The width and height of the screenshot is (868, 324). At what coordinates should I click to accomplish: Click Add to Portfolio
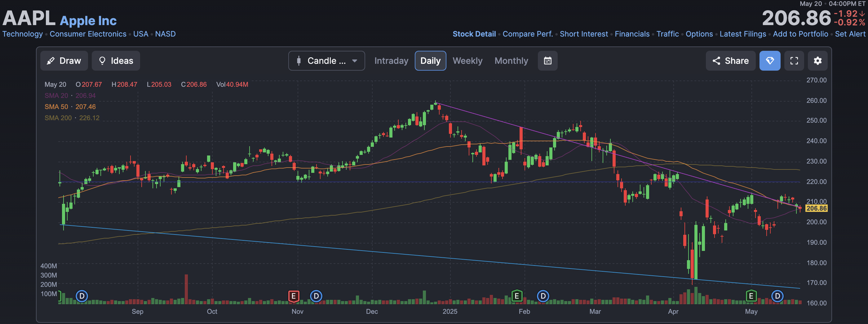800,34
